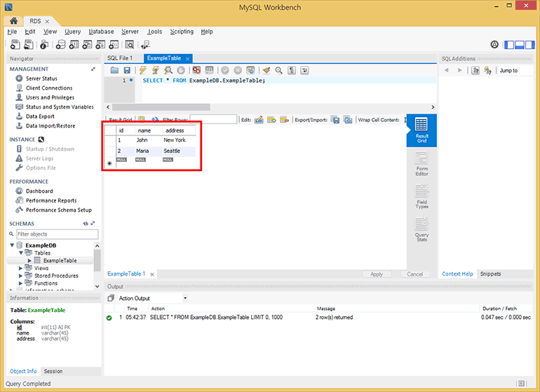
Task: Toggle the left sidebar panel visibility
Action: pos(508,44)
